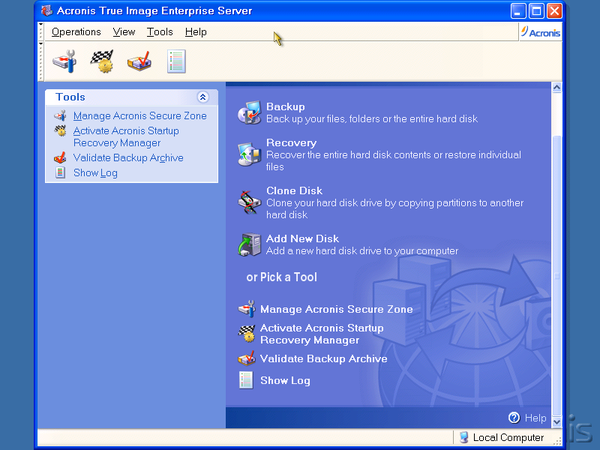
Task: Click the Backup task icon
Action: click(249, 112)
